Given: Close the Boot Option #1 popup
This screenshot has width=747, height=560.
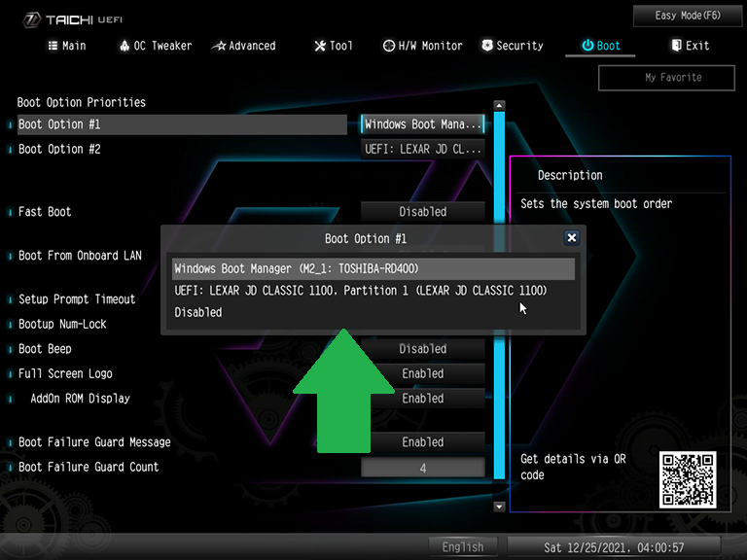Looking at the screenshot, I should (x=572, y=237).
